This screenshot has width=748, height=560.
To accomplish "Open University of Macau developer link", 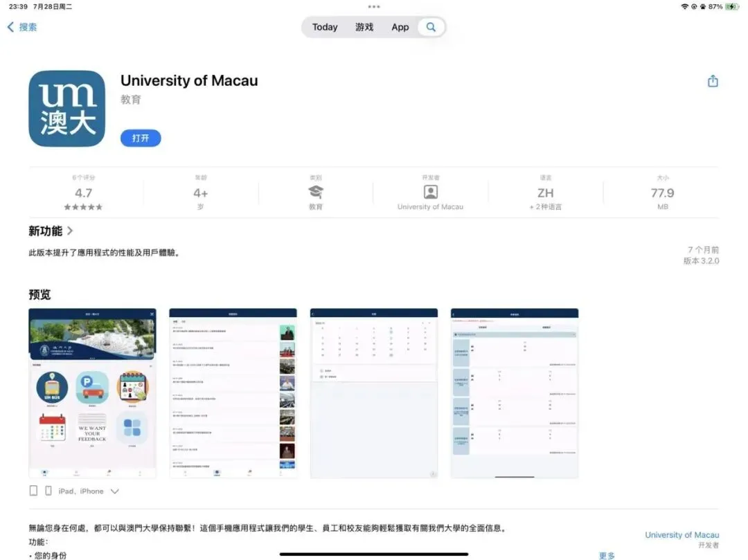I will [682, 535].
